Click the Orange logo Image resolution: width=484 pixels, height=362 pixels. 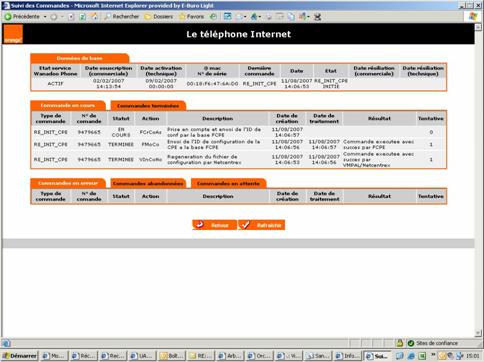click(13, 34)
